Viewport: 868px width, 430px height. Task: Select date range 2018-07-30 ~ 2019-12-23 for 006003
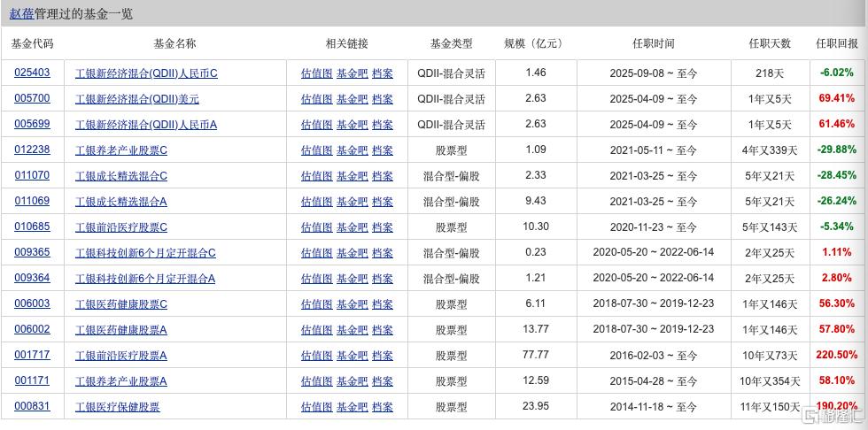[654, 303]
